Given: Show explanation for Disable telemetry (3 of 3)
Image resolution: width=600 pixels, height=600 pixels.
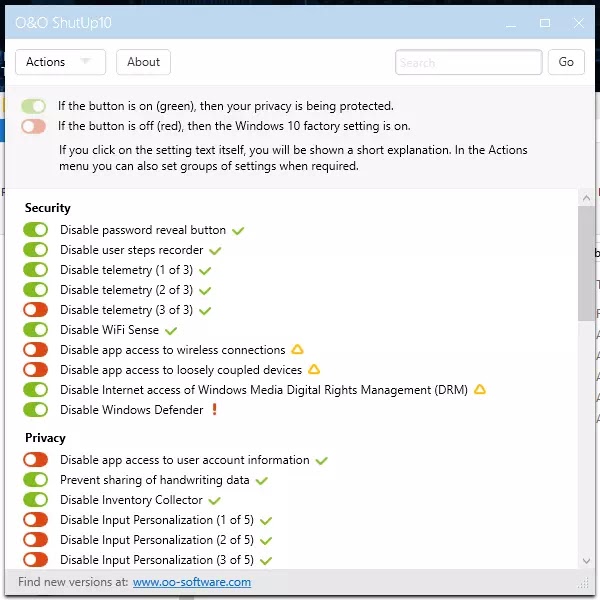Looking at the screenshot, I should click(127, 310).
